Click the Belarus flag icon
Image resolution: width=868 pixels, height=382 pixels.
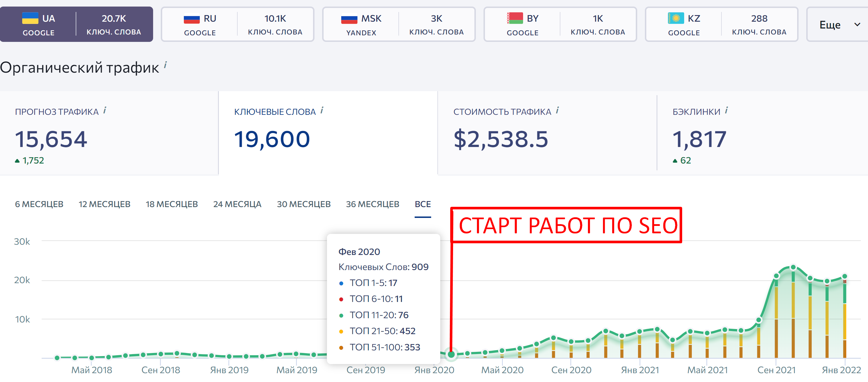tap(515, 18)
